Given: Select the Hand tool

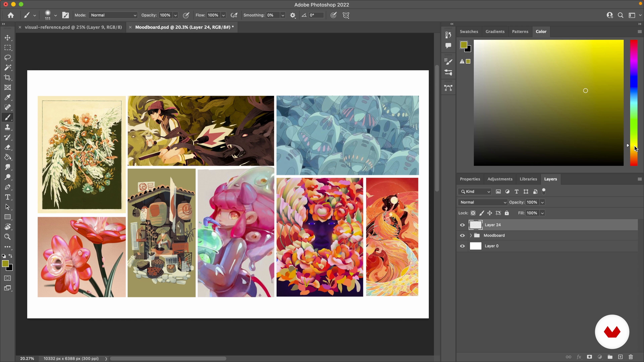Looking at the screenshot, I should (x=8, y=227).
